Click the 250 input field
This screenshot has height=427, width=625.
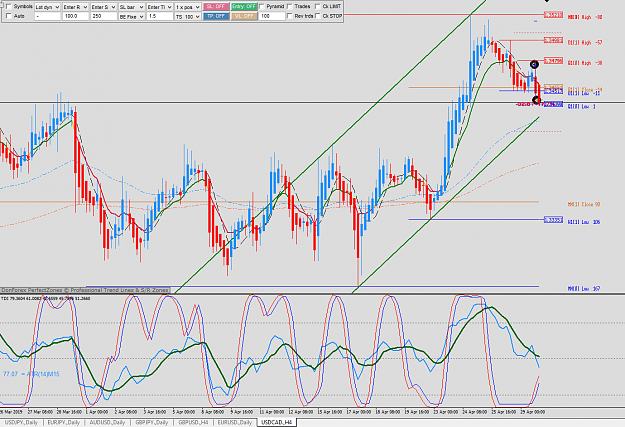pyautogui.click(x=103, y=16)
